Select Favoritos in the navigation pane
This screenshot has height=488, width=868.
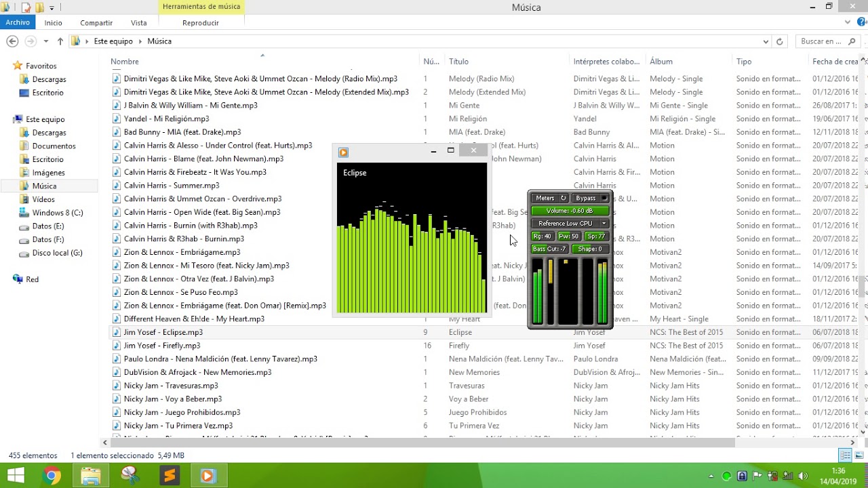coord(41,66)
